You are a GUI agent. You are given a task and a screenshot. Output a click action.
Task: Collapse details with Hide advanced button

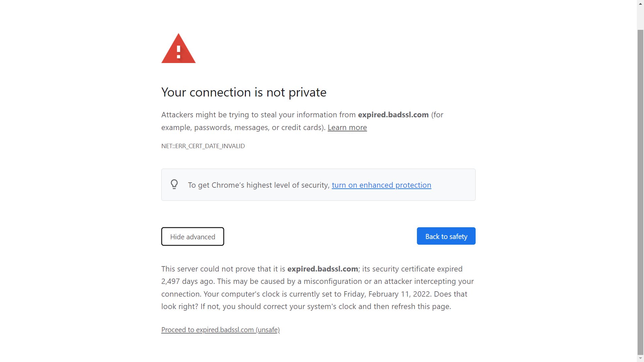(193, 237)
